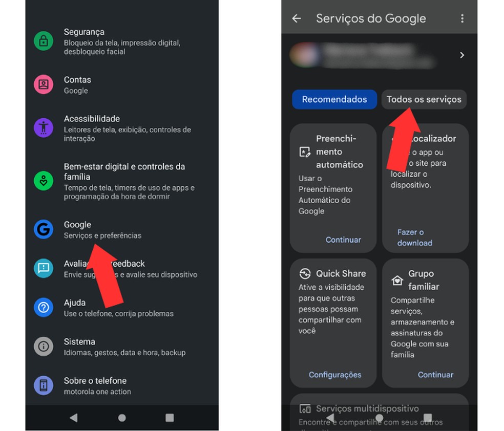Tap the back navigation button in left phone
Image resolution: width=504 pixels, height=431 pixels.
coord(74,418)
